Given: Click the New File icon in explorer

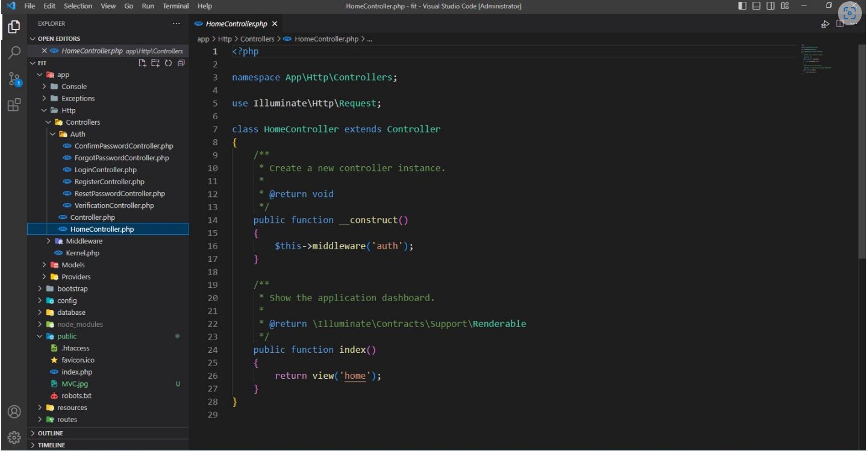Looking at the screenshot, I should coord(143,63).
